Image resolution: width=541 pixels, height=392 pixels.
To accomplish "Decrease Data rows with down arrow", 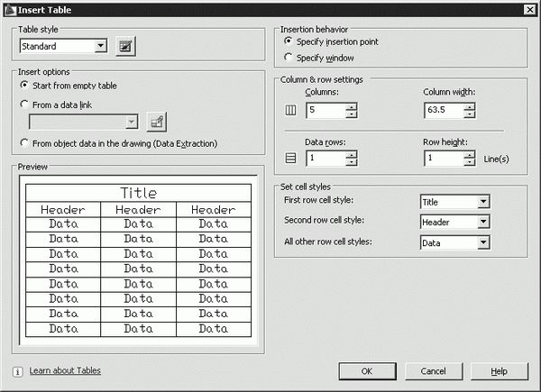I will click(x=352, y=162).
